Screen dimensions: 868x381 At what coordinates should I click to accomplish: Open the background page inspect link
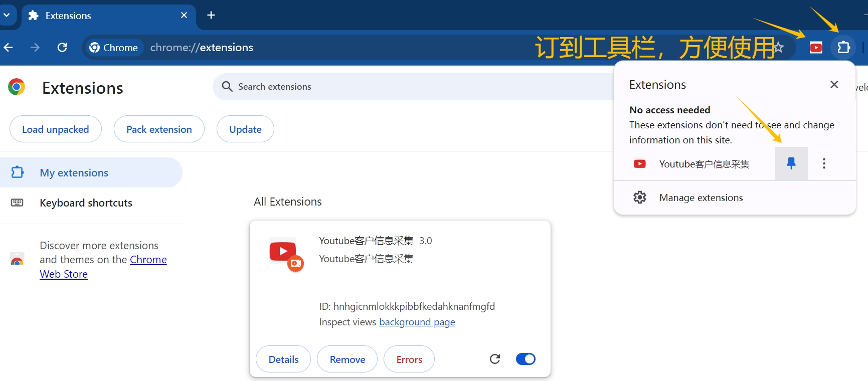tap(417, 322)
